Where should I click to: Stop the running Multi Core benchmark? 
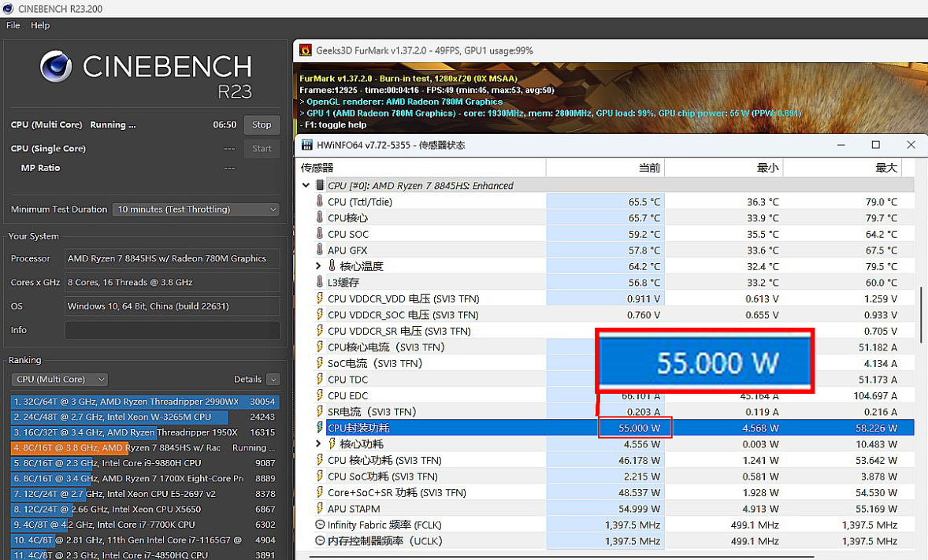262,124
